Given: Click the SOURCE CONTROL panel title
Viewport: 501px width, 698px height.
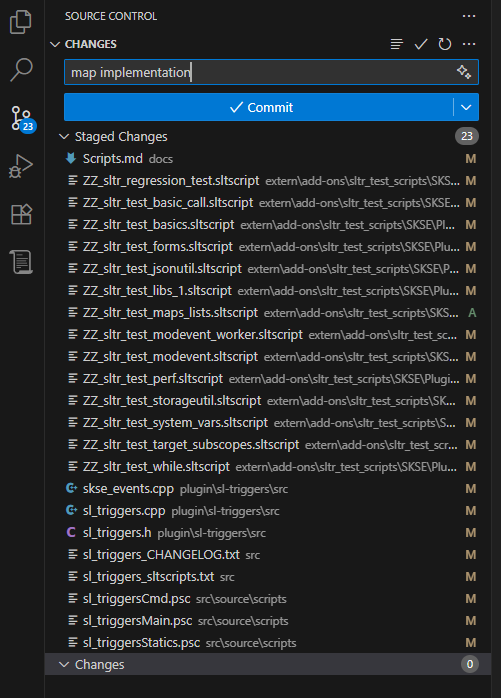Looking at the screenshot, I should coord(111,16).
